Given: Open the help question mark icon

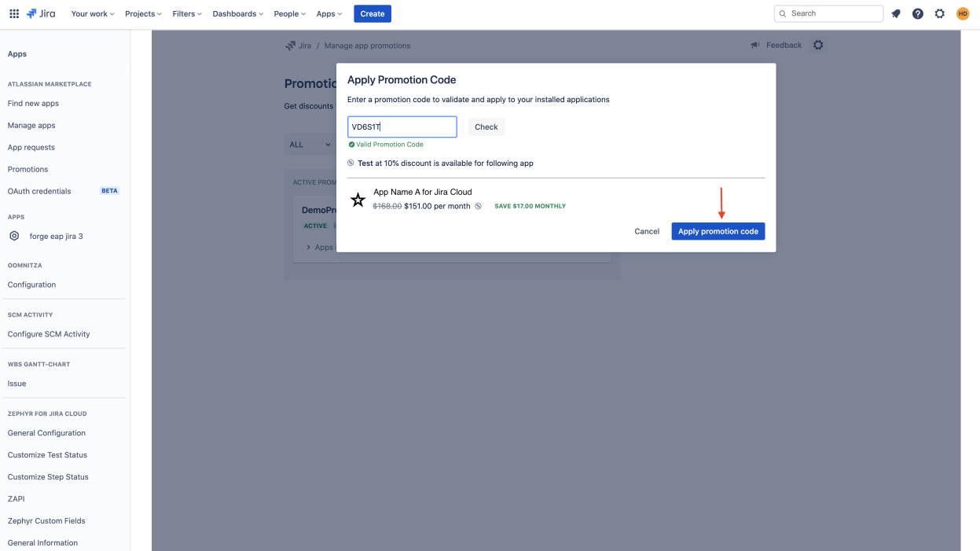Looking at the screenshot, I should (x=918, y=13).
